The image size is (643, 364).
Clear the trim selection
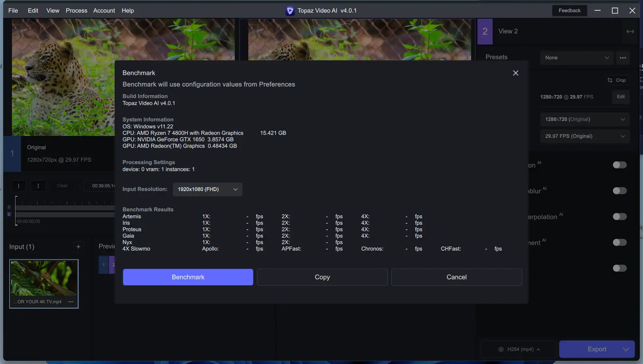(x=62, y=186)
